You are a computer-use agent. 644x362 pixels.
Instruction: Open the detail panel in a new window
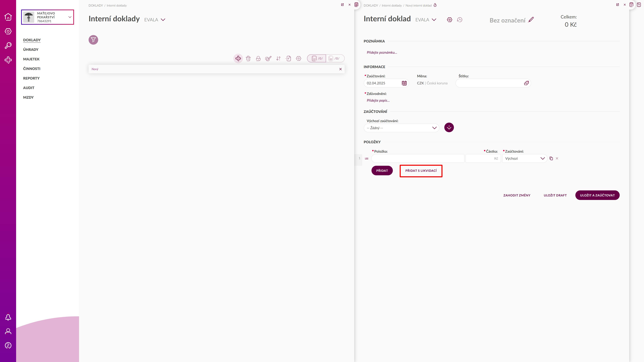[617, 5]
